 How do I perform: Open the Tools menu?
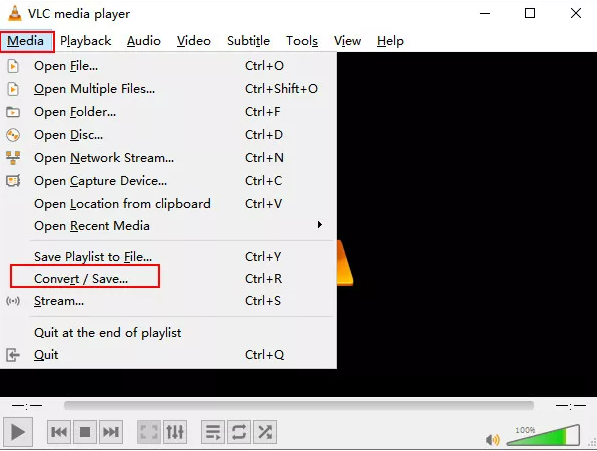(302, 41)
